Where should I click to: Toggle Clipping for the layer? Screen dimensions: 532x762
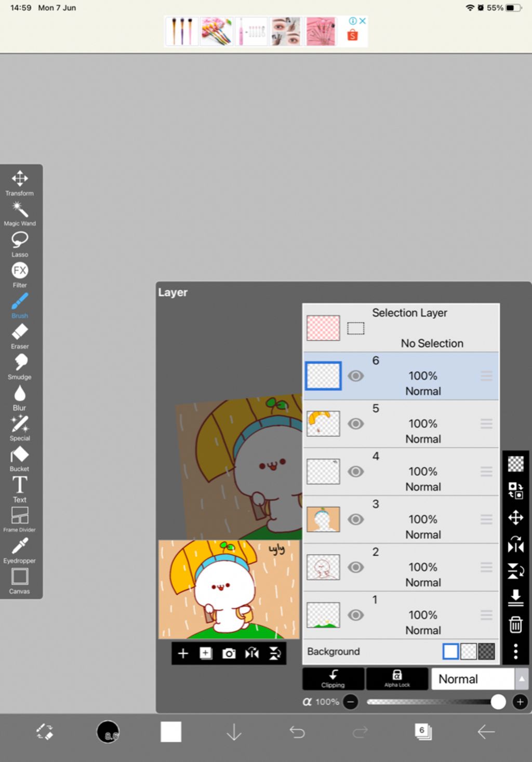coord(333,678)
